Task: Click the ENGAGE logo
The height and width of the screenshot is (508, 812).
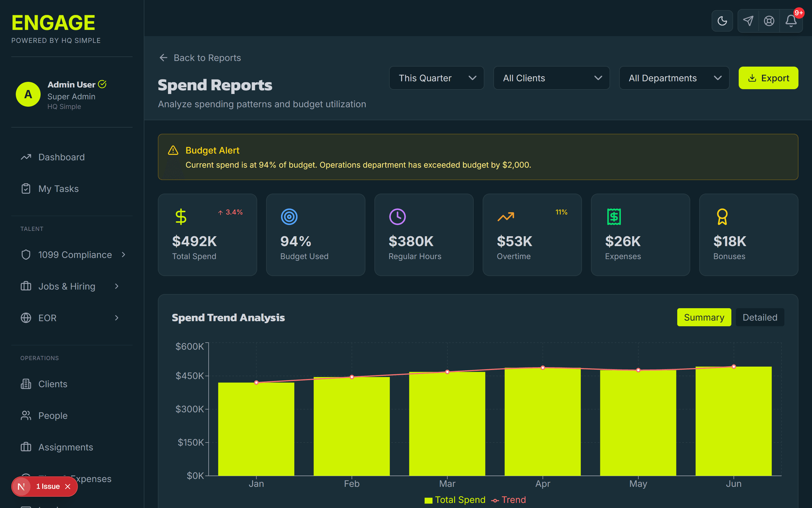Action: [x=53, y=23]
